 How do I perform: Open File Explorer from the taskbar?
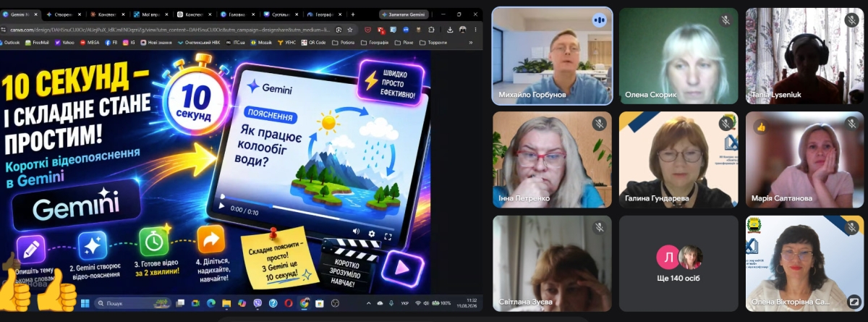click(226, 304)
